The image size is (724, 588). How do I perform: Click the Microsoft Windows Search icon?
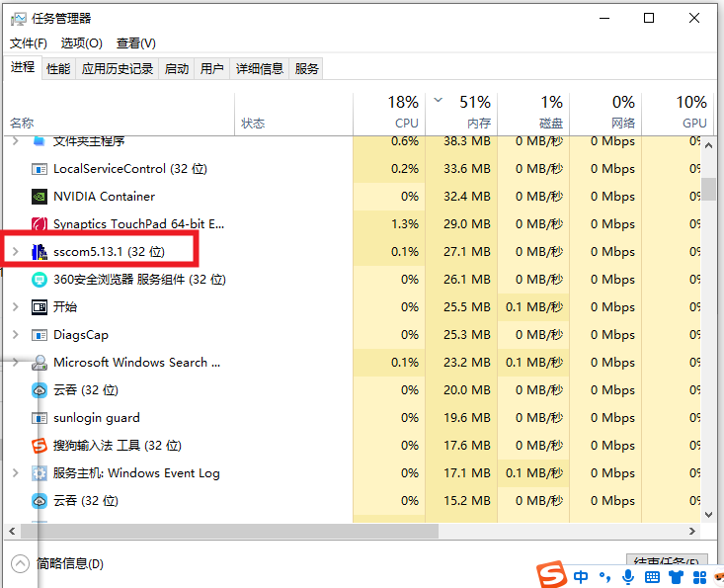(x=40, y=363)
